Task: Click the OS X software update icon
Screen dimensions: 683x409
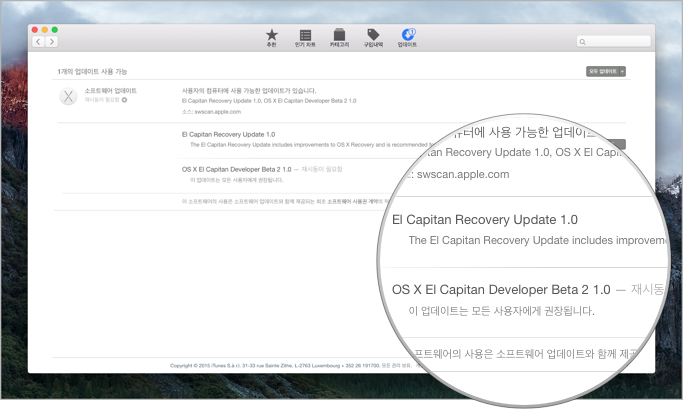Action: click(68, 96)
